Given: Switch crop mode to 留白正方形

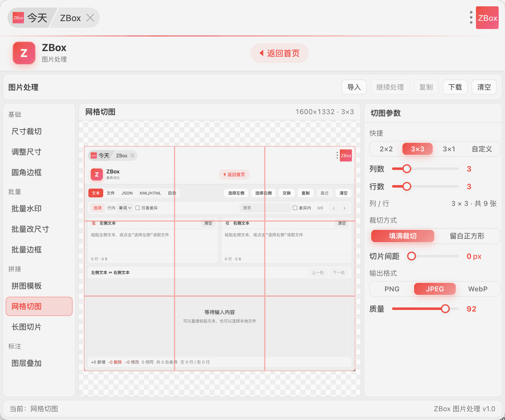Looking at the screenshot, I should [x=467, y=236].
